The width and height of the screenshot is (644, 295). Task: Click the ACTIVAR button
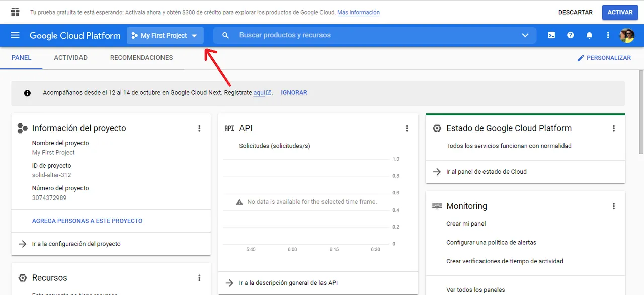point(620,12)
